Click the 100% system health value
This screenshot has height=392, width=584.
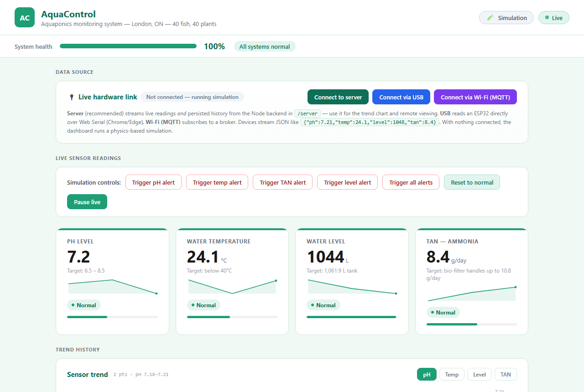point(214,46)
